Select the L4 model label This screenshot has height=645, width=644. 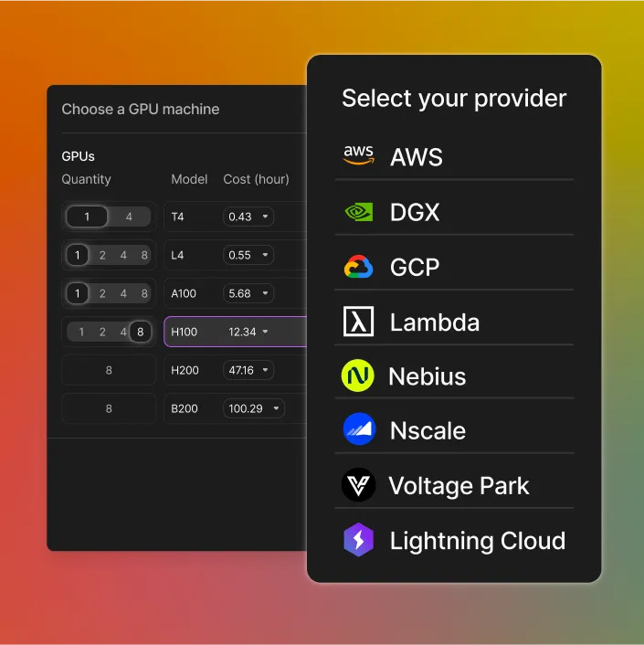click(177, 255)
